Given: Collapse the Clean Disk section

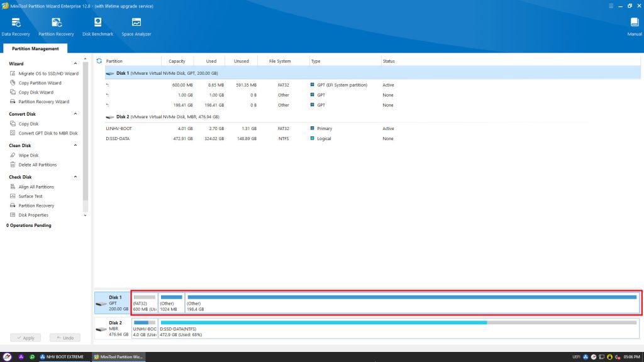Looking at the screenshot, I should pos(75,146).
